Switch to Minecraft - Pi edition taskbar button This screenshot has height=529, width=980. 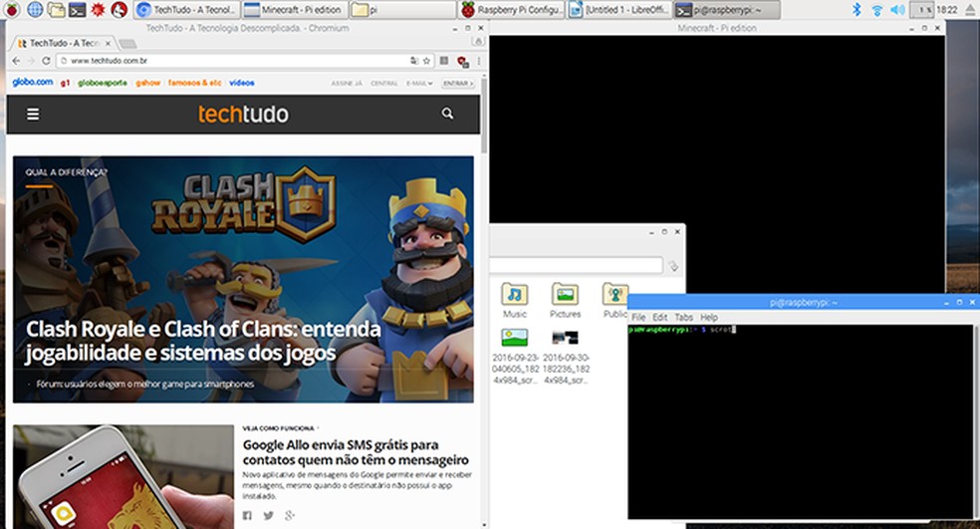(295, 9)
